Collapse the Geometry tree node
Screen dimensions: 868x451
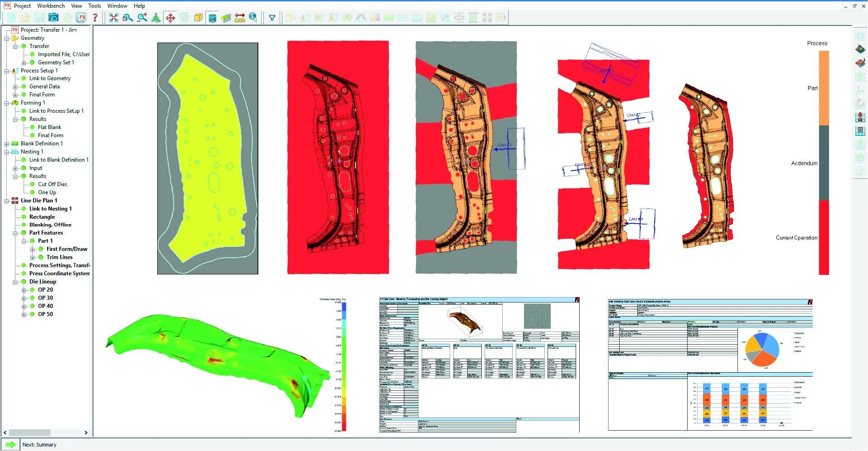7,38
